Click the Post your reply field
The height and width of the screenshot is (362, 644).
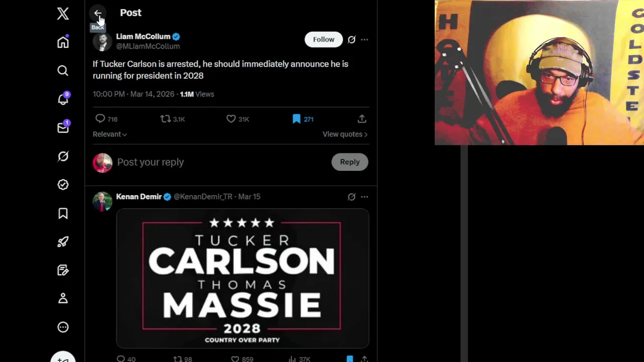tap(221, 162)
